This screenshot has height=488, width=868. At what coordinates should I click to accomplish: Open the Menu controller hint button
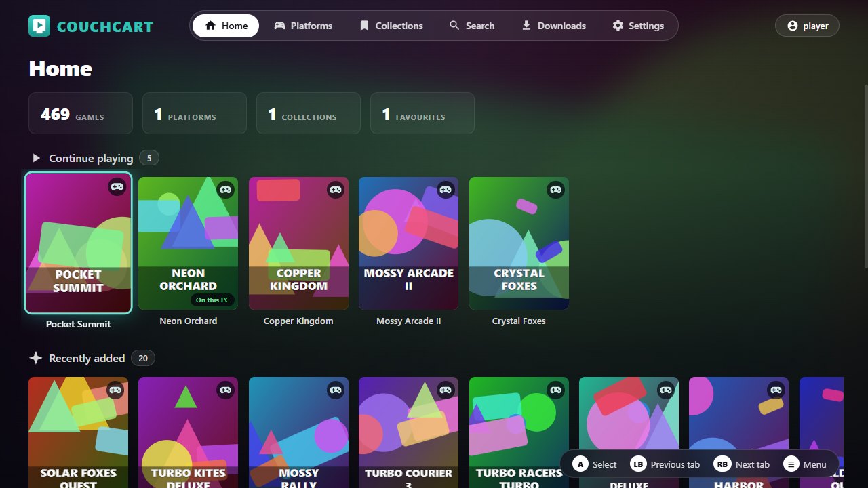tap(806, 464)
